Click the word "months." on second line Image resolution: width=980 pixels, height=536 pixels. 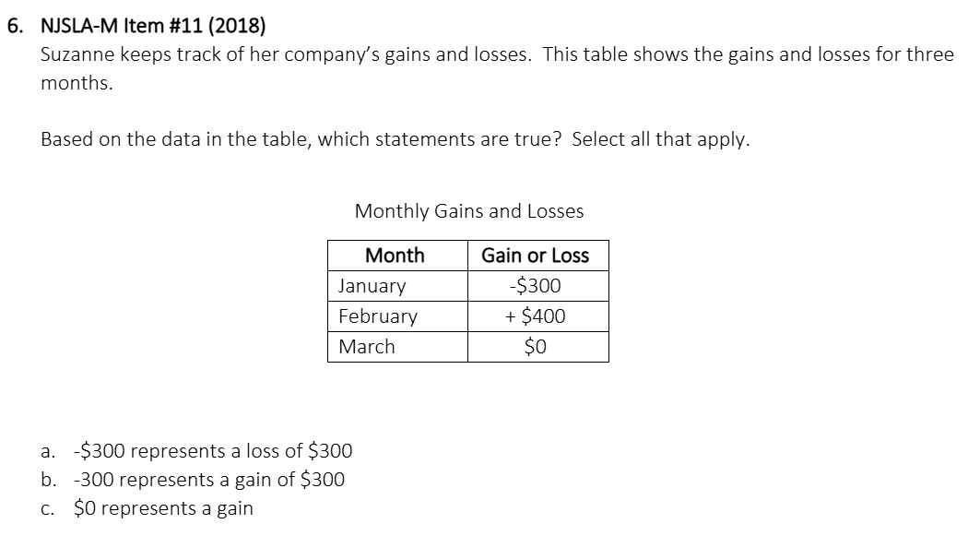(x=77, y=83)
